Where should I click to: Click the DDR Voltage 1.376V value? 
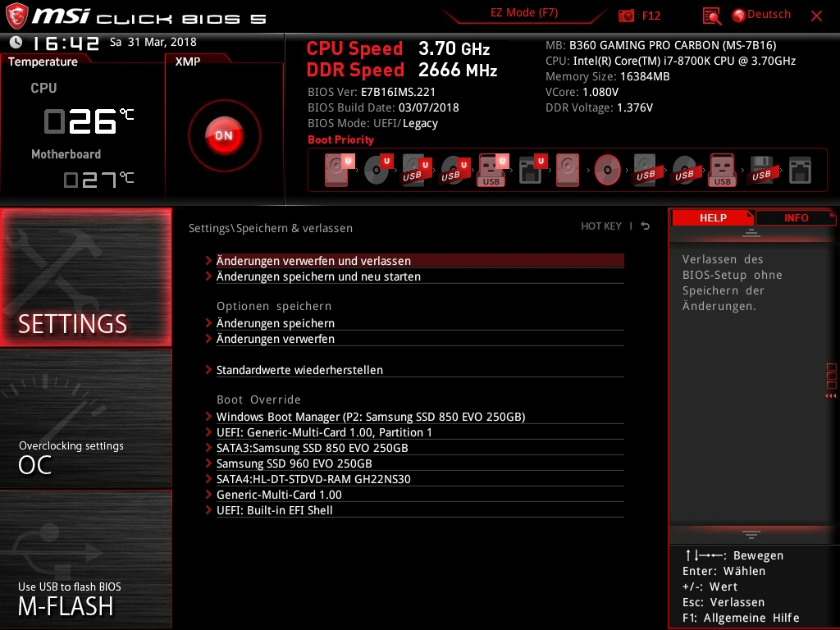click(635, 107)
